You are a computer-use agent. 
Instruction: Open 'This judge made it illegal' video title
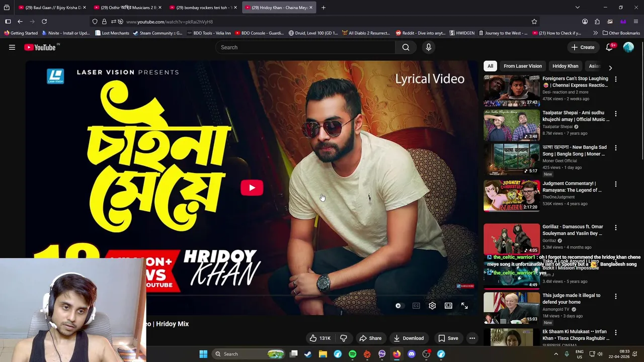point(571,299)
